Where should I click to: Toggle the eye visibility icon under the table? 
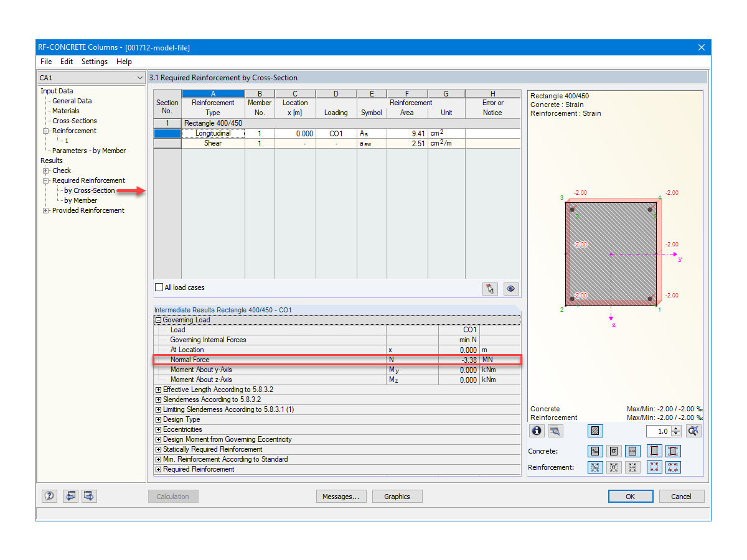pyautogui.click(x=510, y=288)
